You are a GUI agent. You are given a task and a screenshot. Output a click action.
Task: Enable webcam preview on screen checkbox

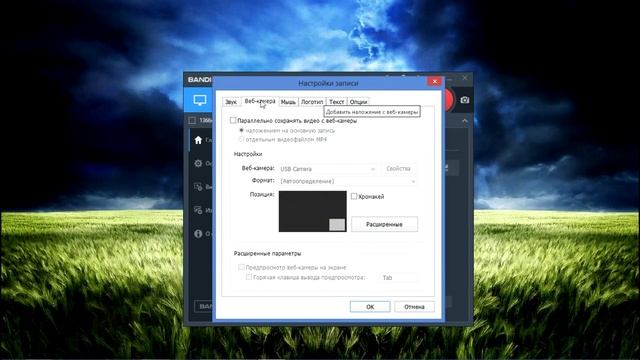pyautogui.click(x=241, y=267)
